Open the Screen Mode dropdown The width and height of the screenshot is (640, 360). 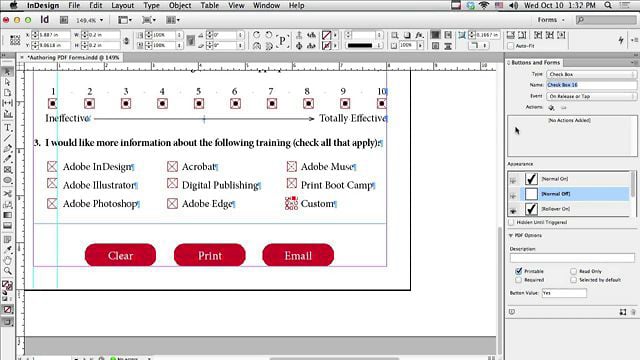click(149, 20)
